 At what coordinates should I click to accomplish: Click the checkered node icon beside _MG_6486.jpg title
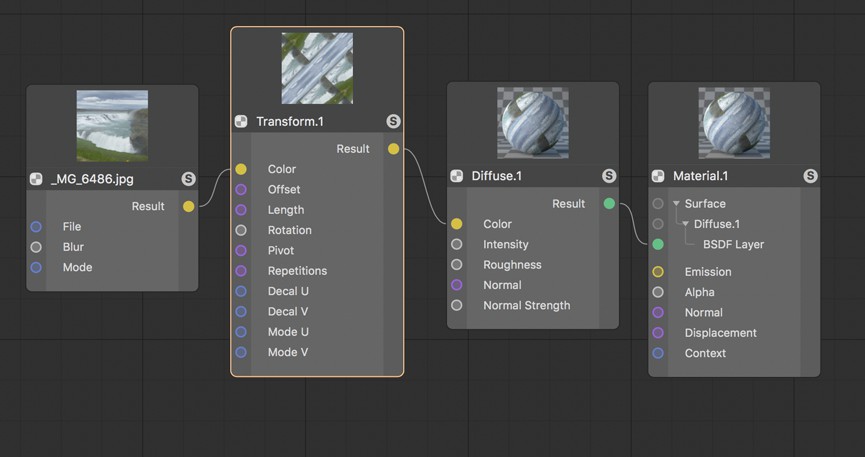point(36,179)
